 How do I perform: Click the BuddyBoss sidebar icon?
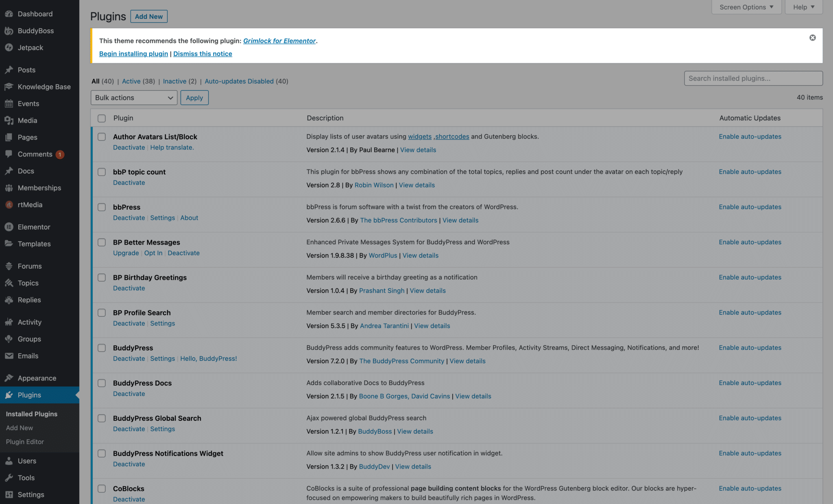[9, 31]
